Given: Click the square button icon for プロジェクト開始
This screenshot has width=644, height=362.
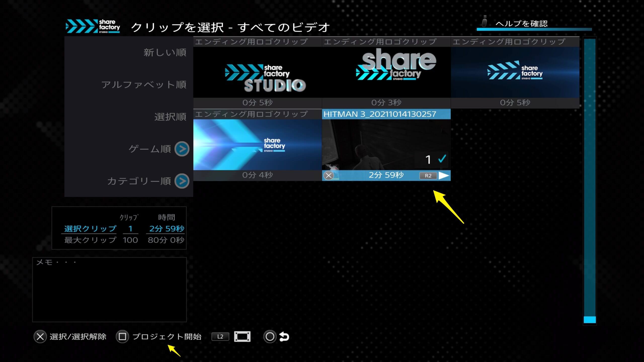Looking at the screenshot, I should pyautogui.click(x=122, y=337).
